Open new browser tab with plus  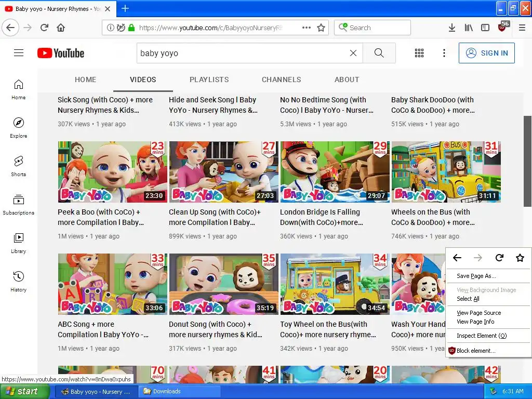125,8
